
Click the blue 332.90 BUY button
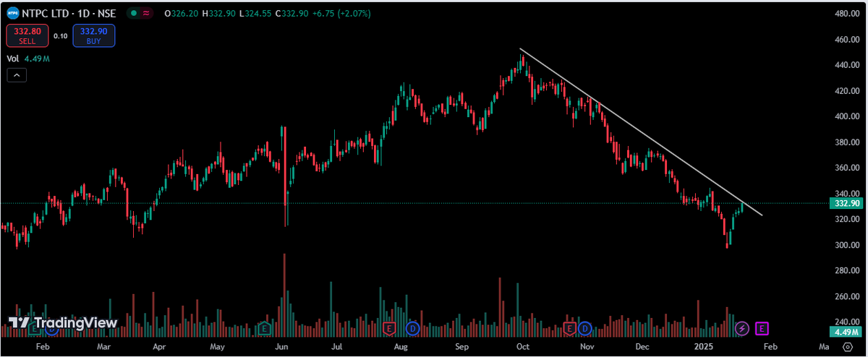click(93, 35)
